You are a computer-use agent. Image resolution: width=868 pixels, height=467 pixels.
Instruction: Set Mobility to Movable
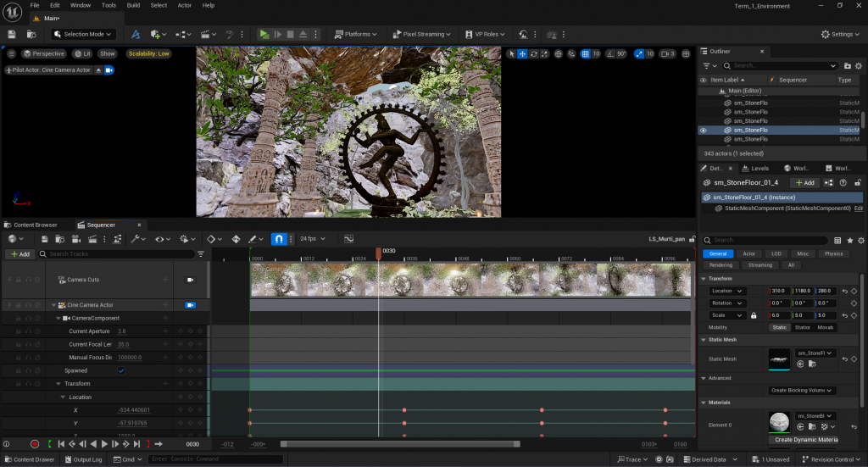tap(826, 327)
